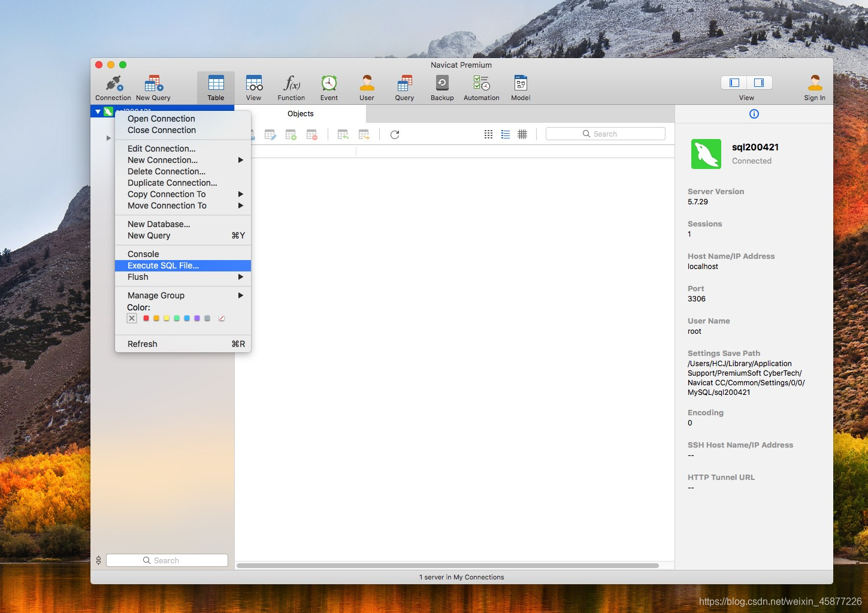Choose New Query from context menu
This screenshot has height=613, width=868.
[x=183, y=235]
